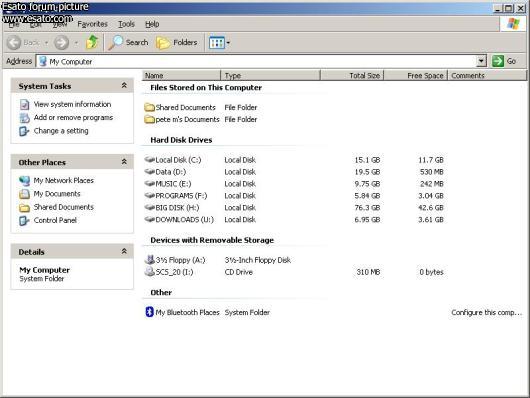Open the Tools menu
The width and height of the screenshot is (530, 398).
[x=126, y=24]
